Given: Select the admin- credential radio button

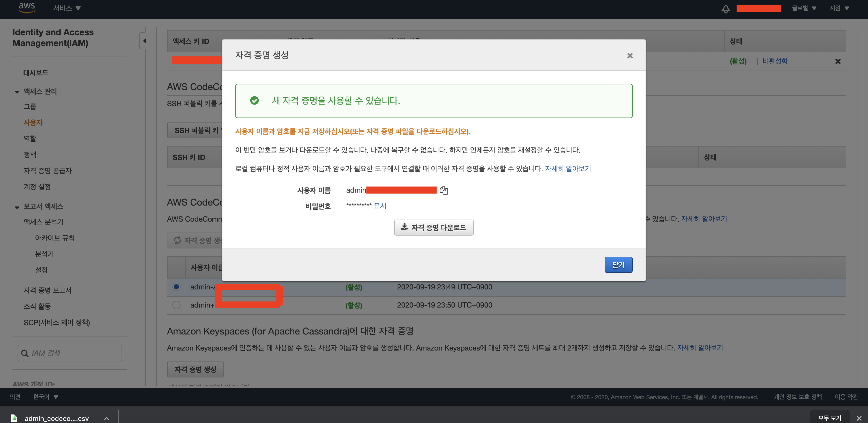Looking at the screenshot, I should pos(176,287).
